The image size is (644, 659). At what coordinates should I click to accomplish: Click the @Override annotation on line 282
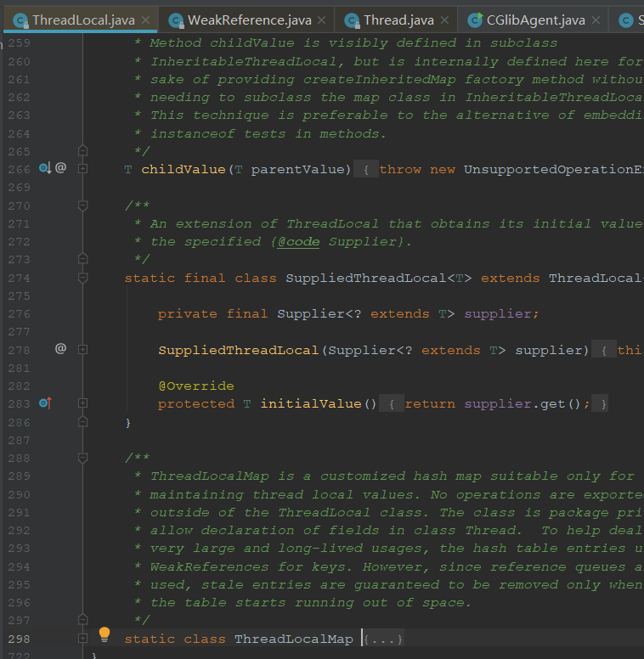pyautogui.click(x=196, y=386)
